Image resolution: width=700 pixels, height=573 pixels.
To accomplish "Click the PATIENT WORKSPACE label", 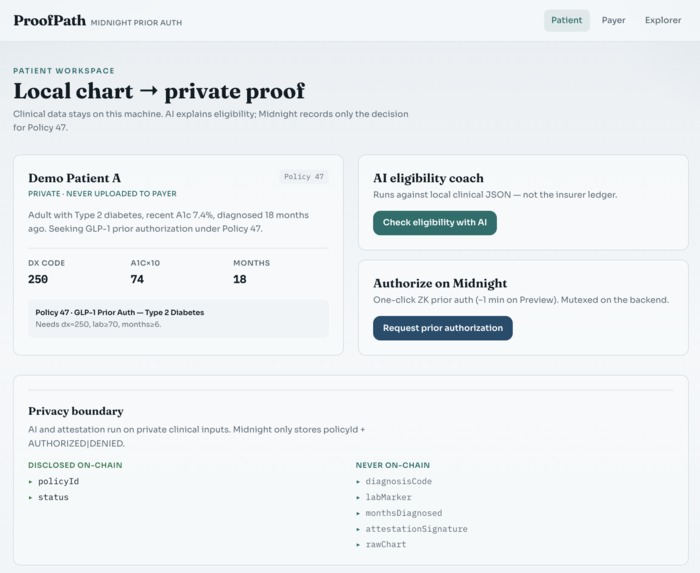I will pos(64,71).
